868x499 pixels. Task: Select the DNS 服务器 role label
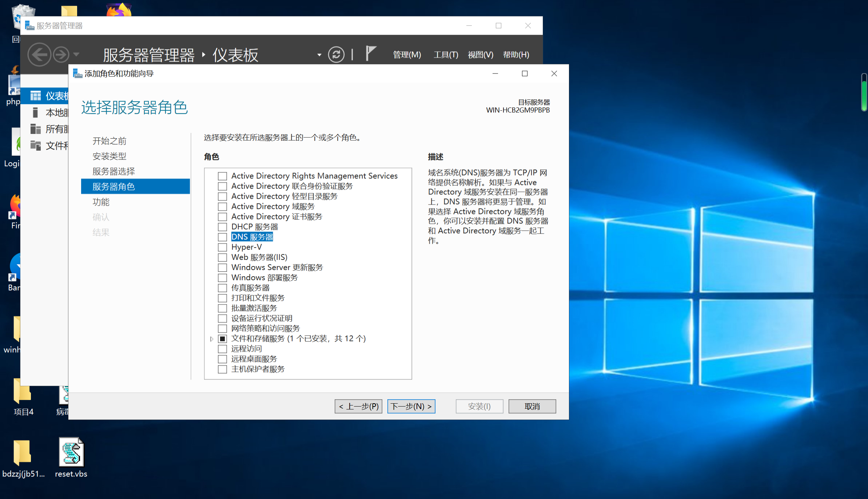click(252, 237)
